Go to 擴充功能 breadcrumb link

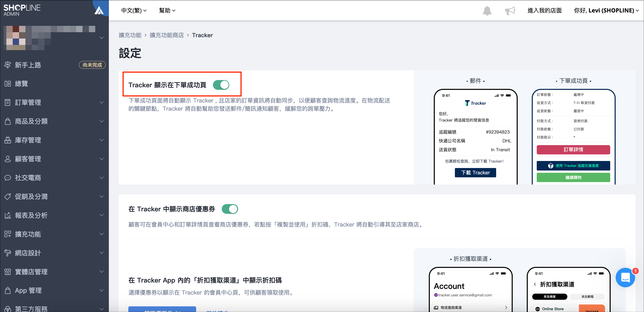[x=130, y=35]
